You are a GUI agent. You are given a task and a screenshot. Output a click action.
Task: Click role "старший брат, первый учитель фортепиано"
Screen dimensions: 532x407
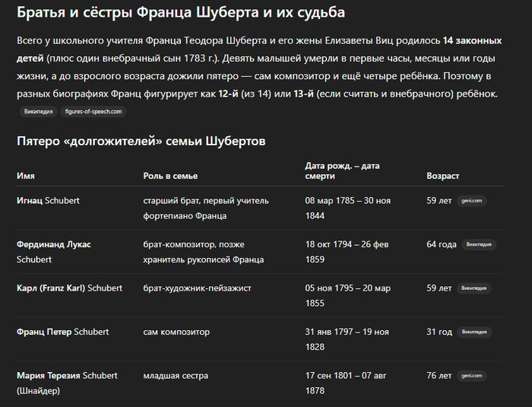[x=206, y=208]
